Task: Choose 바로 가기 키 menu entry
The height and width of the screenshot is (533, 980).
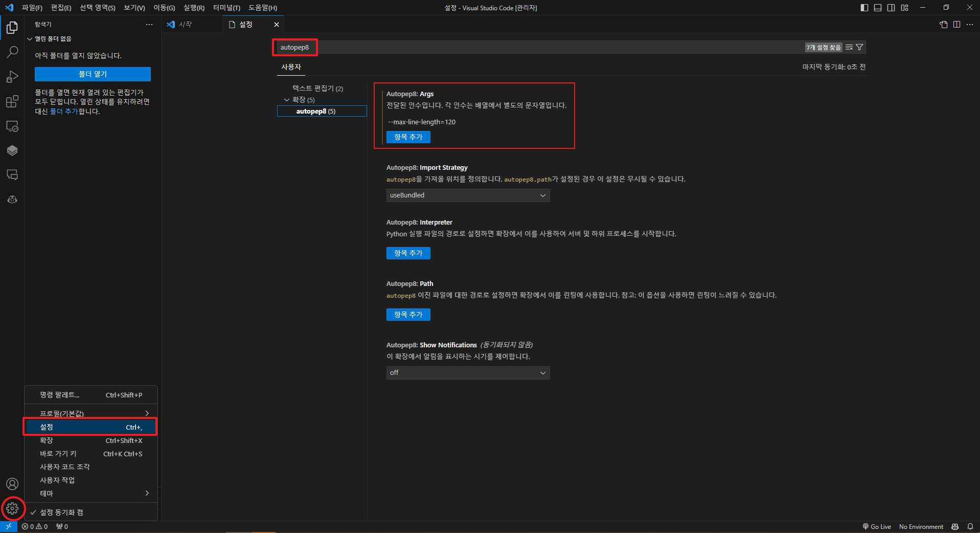Action: (91, 454)
